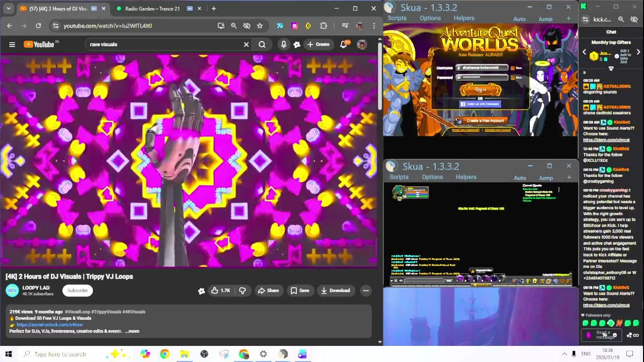Show next Monthly top Gifters with right arrow
The width and height of the screenshot is (644, 362).
pyautogui.click(x=638, y=52)
